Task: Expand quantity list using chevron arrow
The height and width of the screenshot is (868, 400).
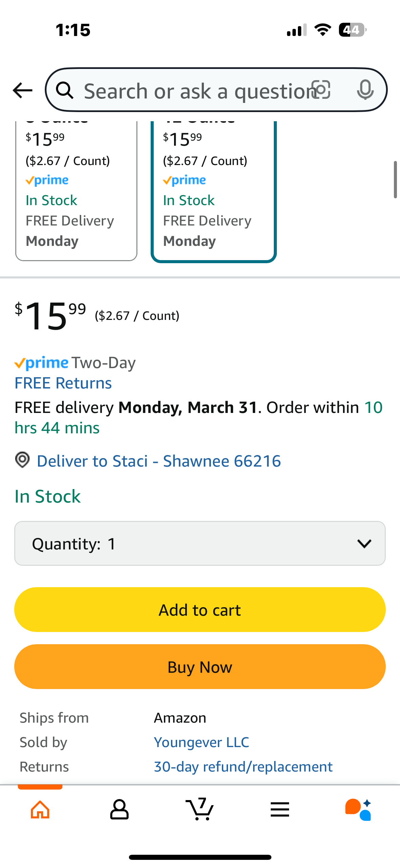Action: [364, 544]
